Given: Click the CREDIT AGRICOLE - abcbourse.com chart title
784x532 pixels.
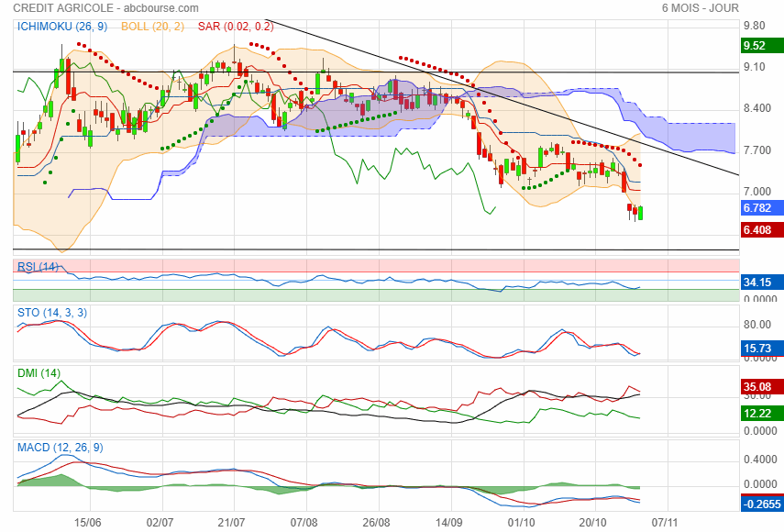Looking at the screenshot, I should [x=105, y=8].
